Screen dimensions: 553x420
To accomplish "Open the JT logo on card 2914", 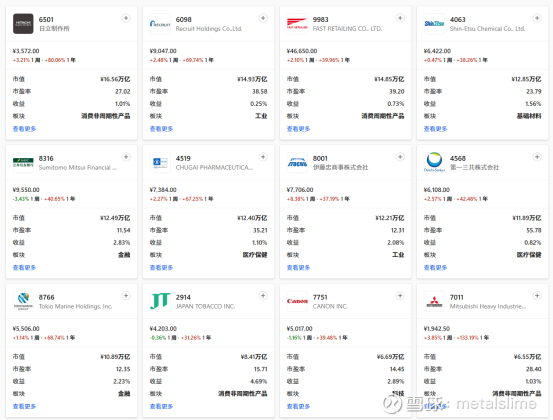I will click(x=160, y=301).
